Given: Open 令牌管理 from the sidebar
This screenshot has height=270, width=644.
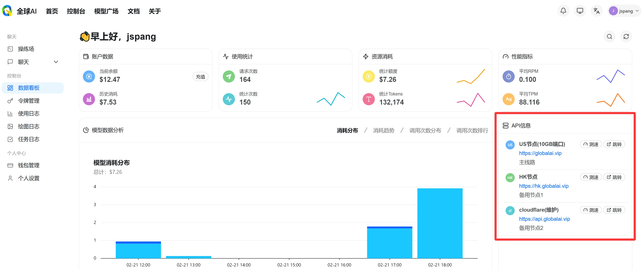Looking at the screenshot, I should pyautogui.click(x=28, y=101).
